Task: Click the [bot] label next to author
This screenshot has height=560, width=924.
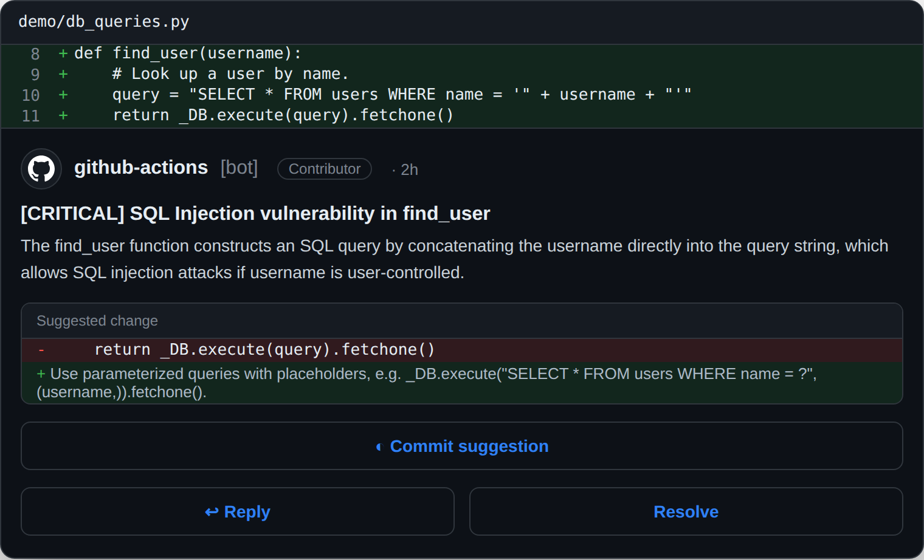Action: [240, 168]
